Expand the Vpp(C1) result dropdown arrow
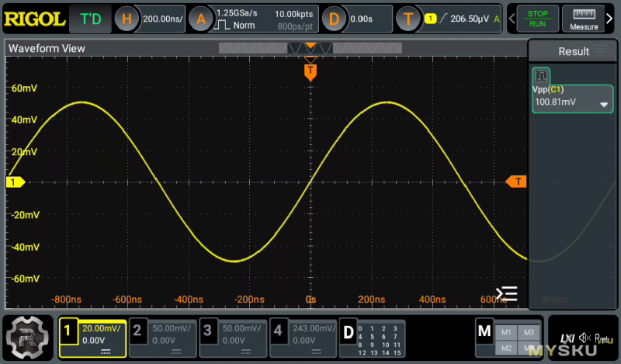The height and width of the screenshot is (364, 621). point(603,104)
